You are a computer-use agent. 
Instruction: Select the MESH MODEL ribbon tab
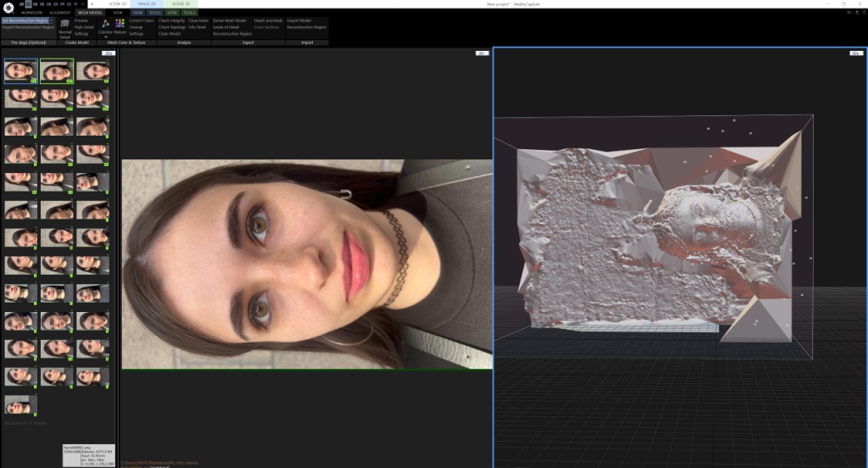pos(90,13)
